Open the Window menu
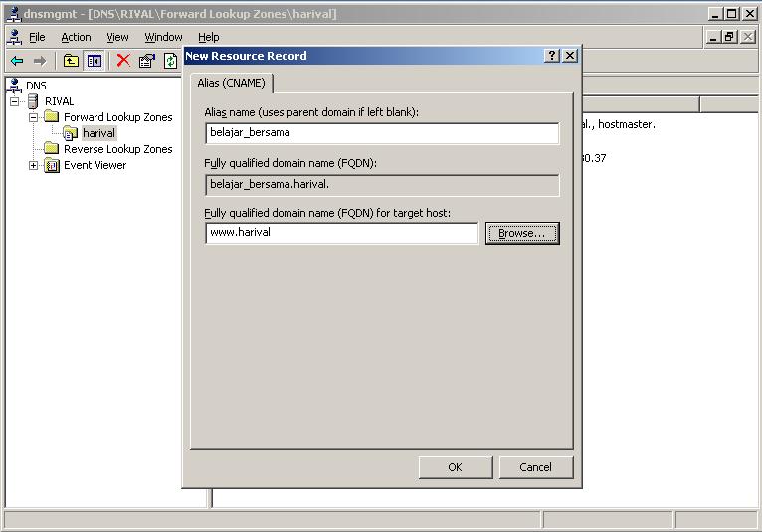Screen dimensions: 762x532 pos(163,37)
